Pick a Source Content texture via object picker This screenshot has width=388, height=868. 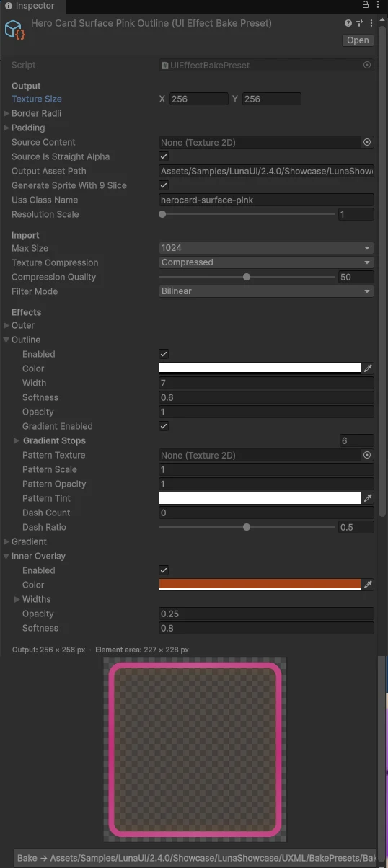[x=367, y=142]
